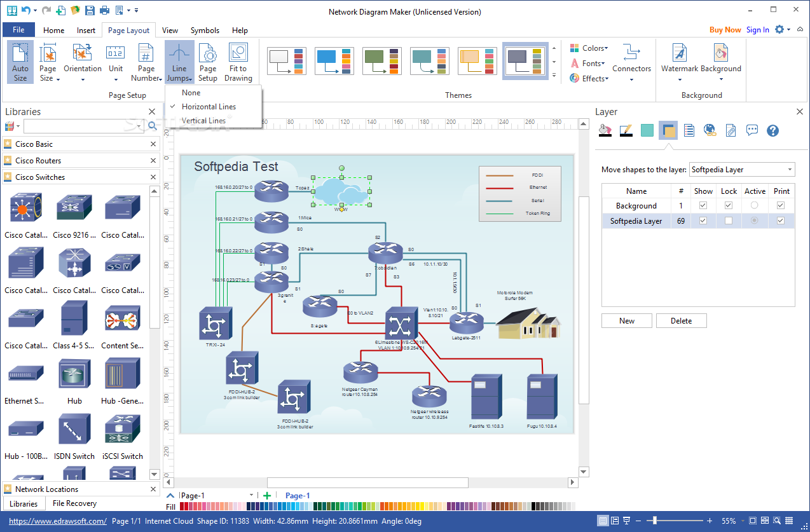Open the Hyperlink globe icon

click(710, 130)
